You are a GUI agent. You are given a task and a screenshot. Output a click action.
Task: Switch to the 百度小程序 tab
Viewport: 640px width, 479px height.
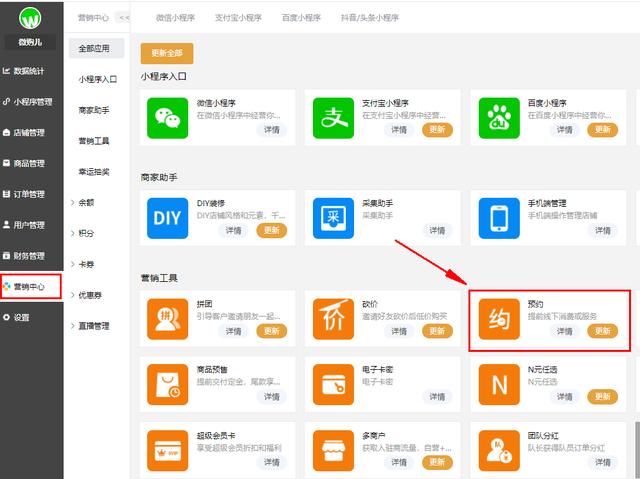[301, 18]
